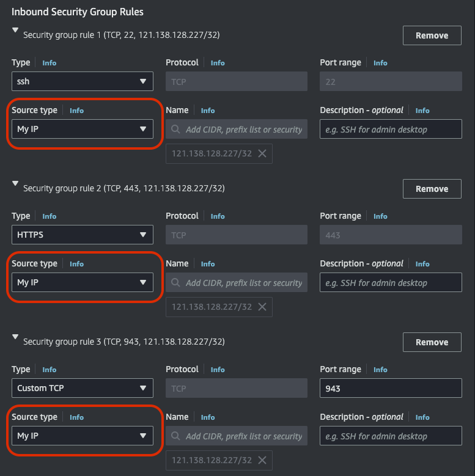Click the Add CIDR search field in rule 1
This screenshot has width=475, height=476.
237,129
